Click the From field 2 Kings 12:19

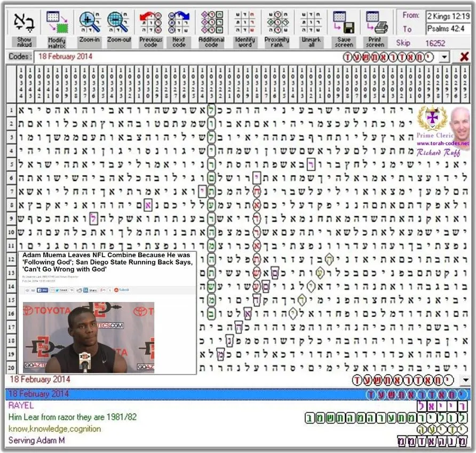[x=448, y=16]
